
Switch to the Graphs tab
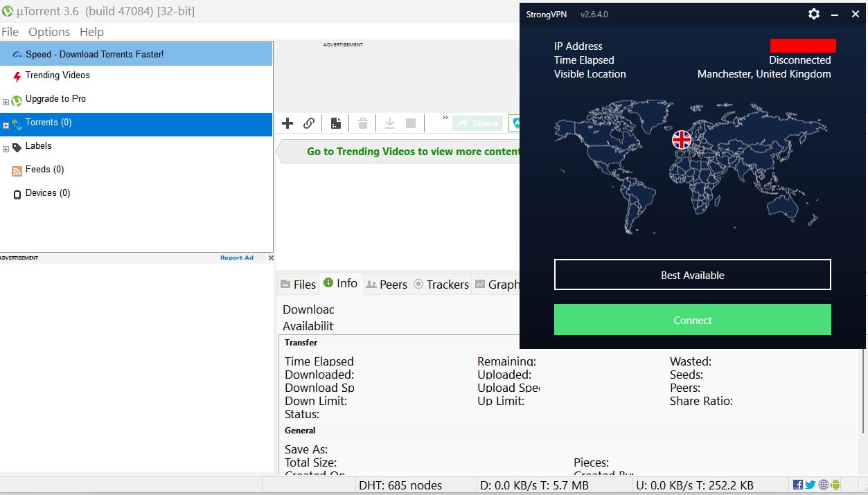pyautogui.click(x=496, y=284)
